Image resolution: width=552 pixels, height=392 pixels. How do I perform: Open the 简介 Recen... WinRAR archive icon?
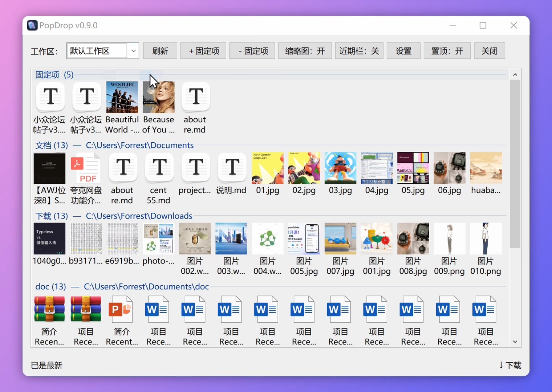pyautogui.click(x=49, y=309)
